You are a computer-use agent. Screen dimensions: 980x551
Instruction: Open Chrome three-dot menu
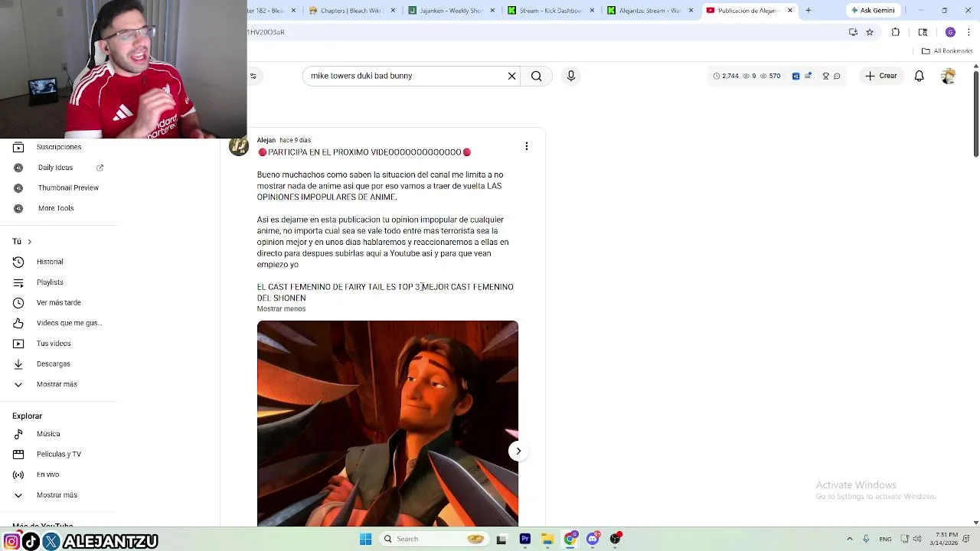pyautogui.click(x=969, y=32)
